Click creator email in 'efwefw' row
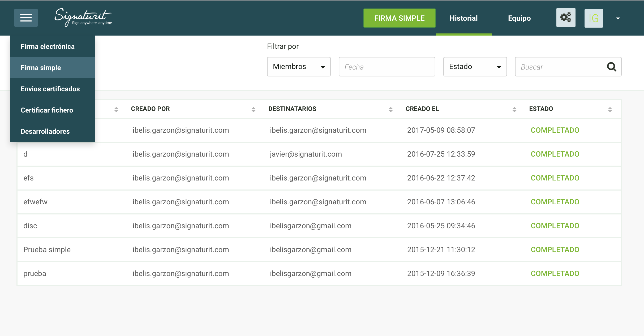Screen dimensions: 644x336 (181, 202)
